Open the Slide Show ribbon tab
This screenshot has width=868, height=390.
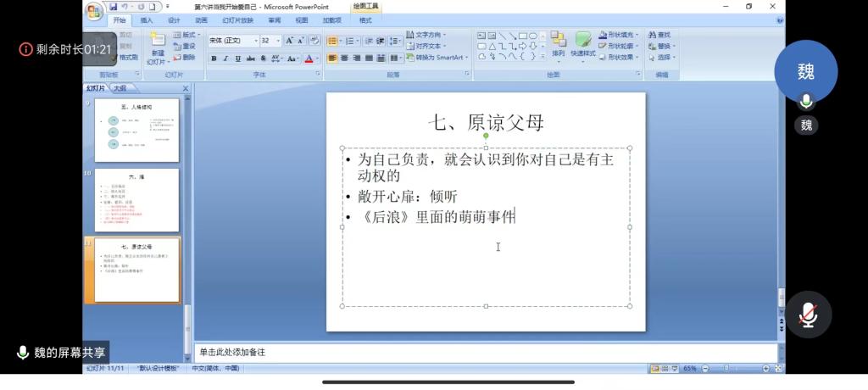pyautogui.click(x=237, y=19)
